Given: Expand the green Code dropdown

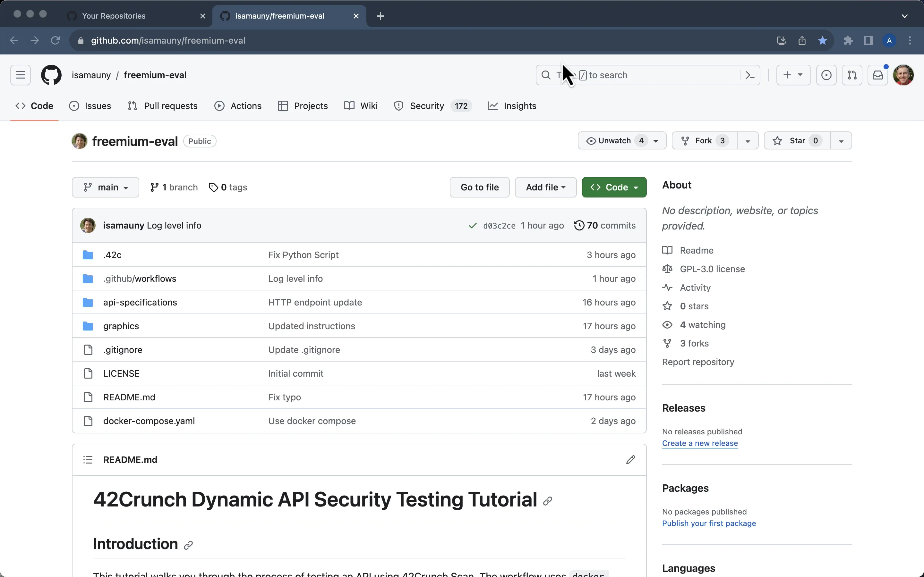Looking at the screenshot, I should click(x=614, y=188).
